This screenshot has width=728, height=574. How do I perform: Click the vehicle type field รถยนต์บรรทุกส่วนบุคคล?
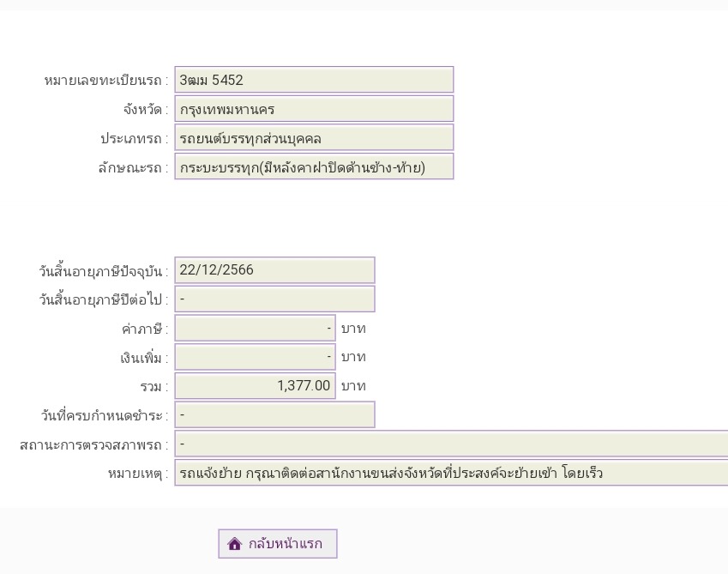point(314,138)
